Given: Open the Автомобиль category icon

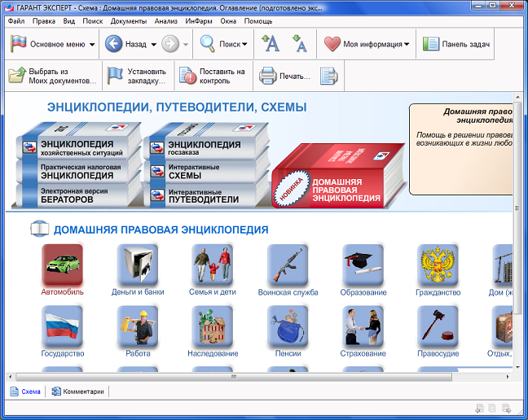Looking at the screenshot, I should [62, 265].
